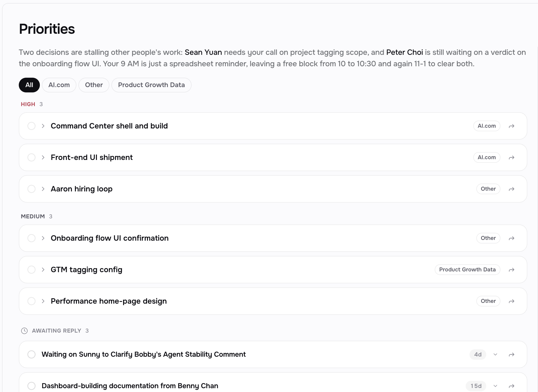
Task: Expand Command Center shell and build details
Action: coord(43,126)
